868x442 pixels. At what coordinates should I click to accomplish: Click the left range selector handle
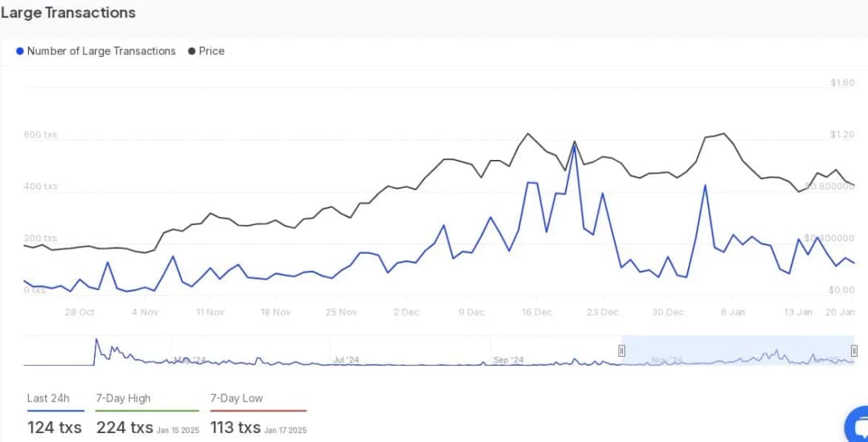tap(621, 350)
